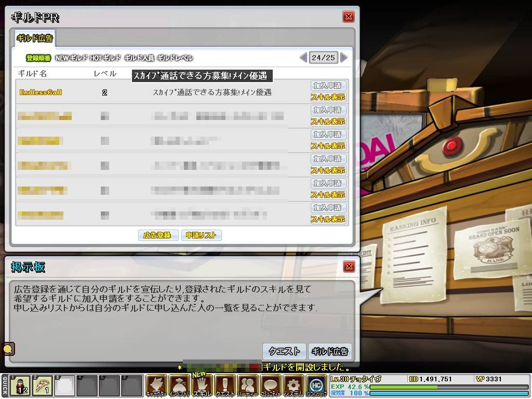Click 加入申請 in the fifth guild row
Screen dimensions: 532x399
click(x=328, y=183)
